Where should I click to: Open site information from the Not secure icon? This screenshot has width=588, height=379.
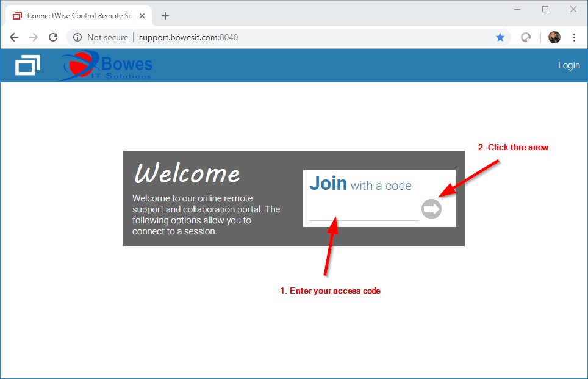coord(77,37)
